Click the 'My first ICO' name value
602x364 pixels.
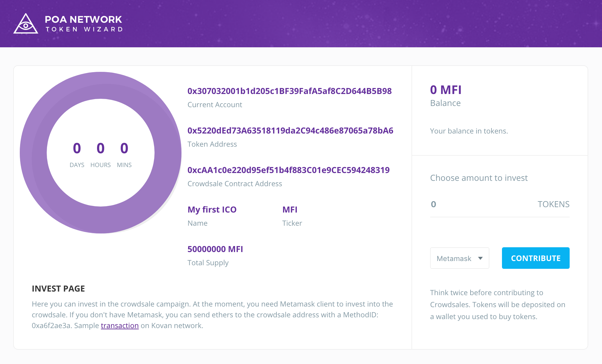[x=212, y=210]
